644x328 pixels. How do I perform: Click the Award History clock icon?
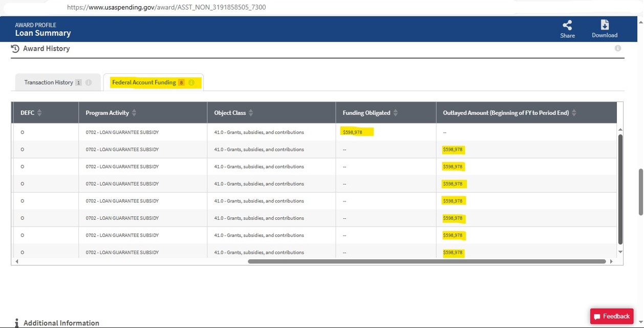(x=15, y=48)
